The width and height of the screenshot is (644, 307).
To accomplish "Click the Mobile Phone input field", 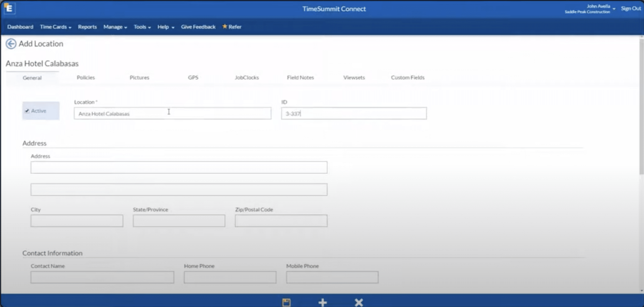I will click(332, 277).
